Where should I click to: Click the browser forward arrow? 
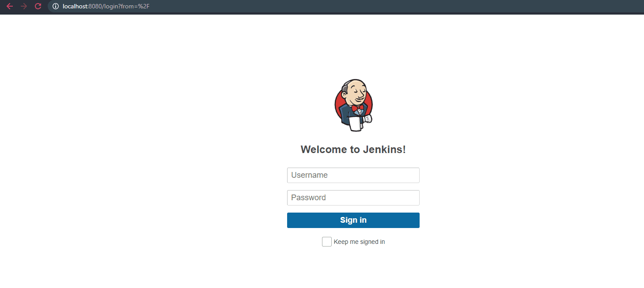click(x=24, y=6)
